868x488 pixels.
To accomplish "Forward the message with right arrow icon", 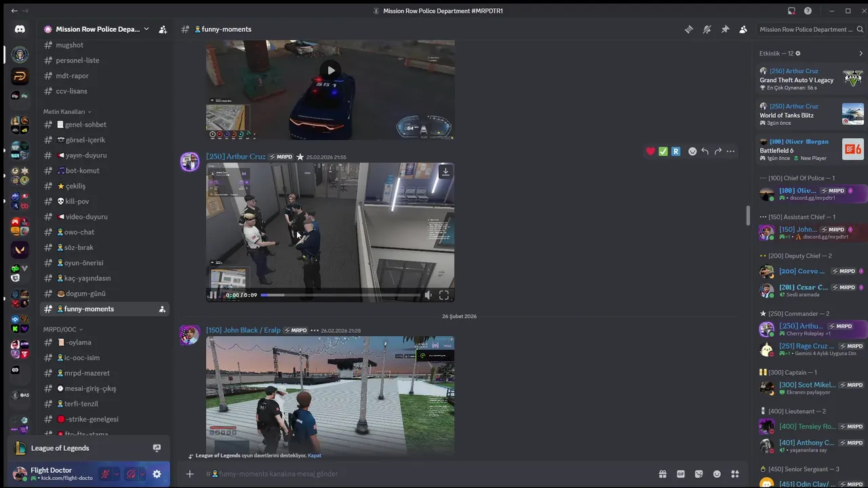I will coord(717,151).
